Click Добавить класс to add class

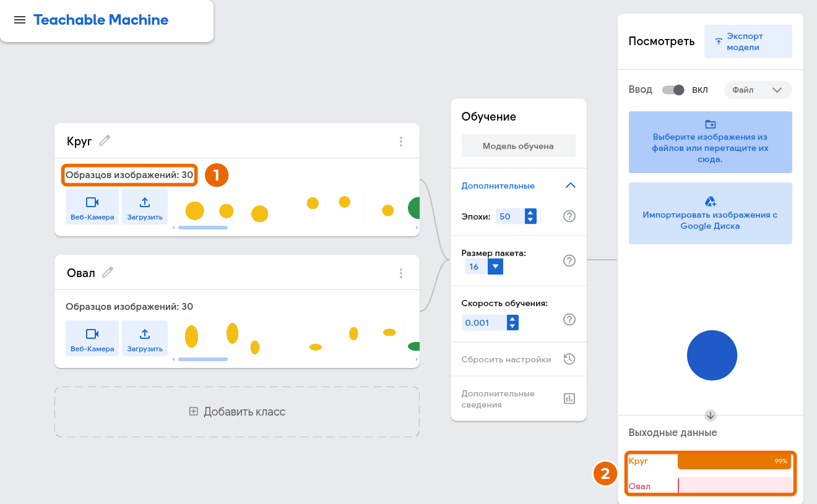[x=237, y=412]
